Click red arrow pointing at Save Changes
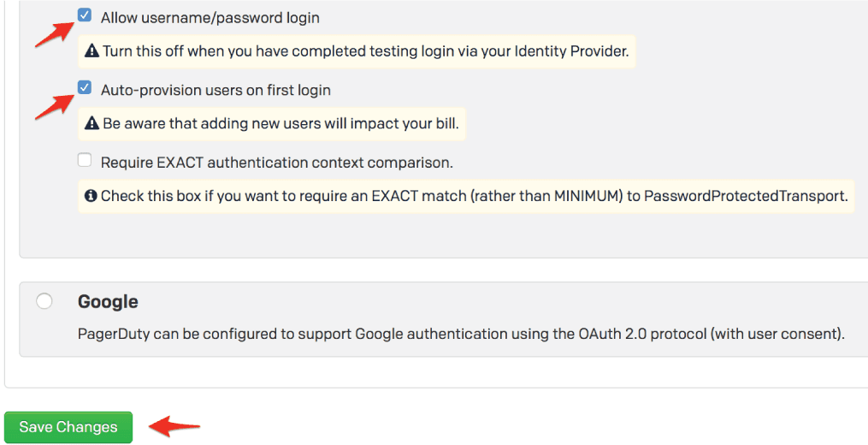868x445 pixels. (x=174, y=424)
